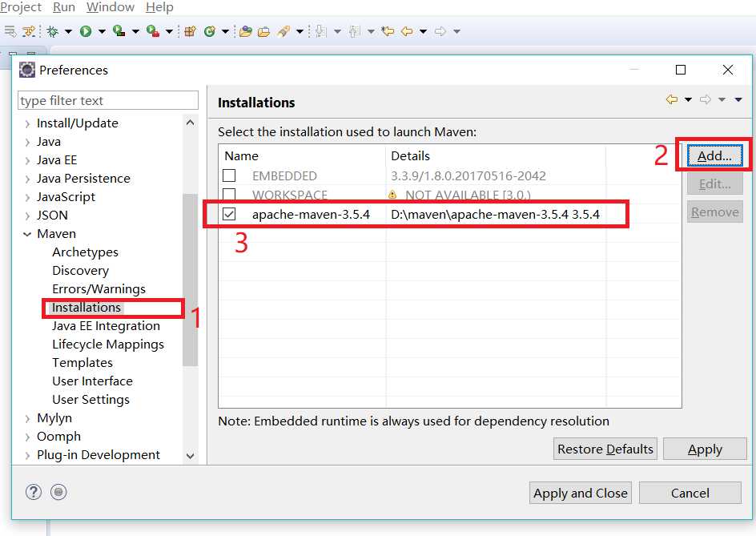The image size is (756, 536).
Task: Click the preference tree scrollbar thumb
Action: point(191,280)
